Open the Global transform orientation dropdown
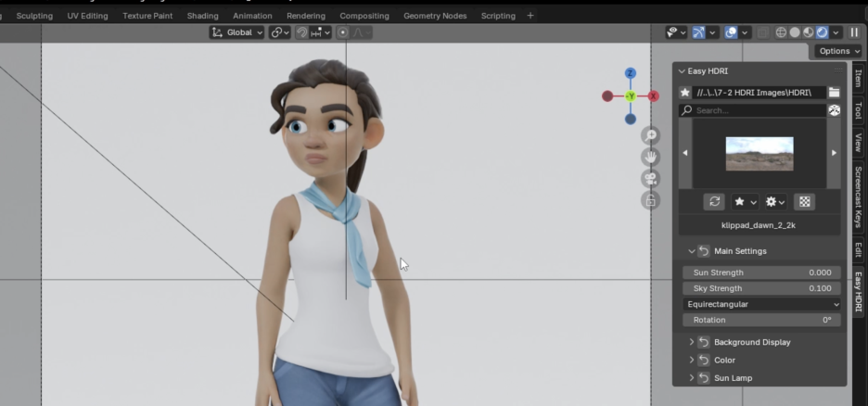The height and width of the screenshot is (406, 868). point(237,32)
